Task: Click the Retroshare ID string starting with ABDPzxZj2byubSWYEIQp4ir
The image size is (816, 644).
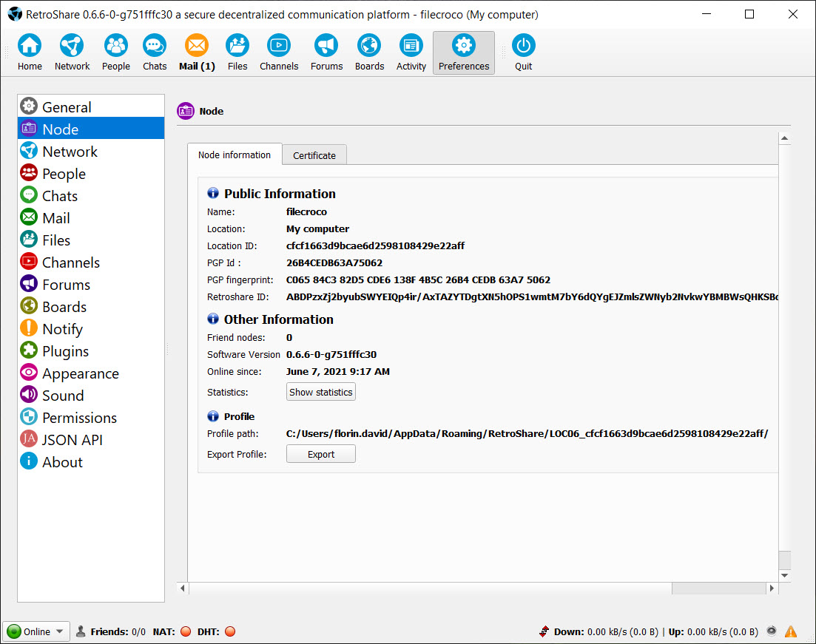Action: click(532, 297)
